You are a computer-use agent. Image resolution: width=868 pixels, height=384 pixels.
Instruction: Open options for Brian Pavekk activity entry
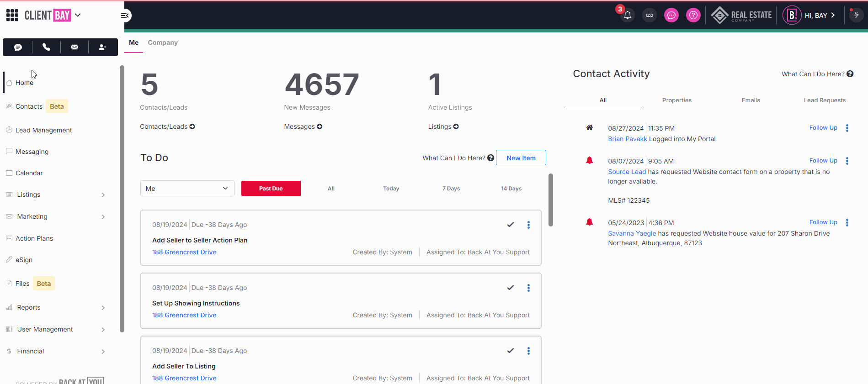pyautogui.click(x=847, y=128)
